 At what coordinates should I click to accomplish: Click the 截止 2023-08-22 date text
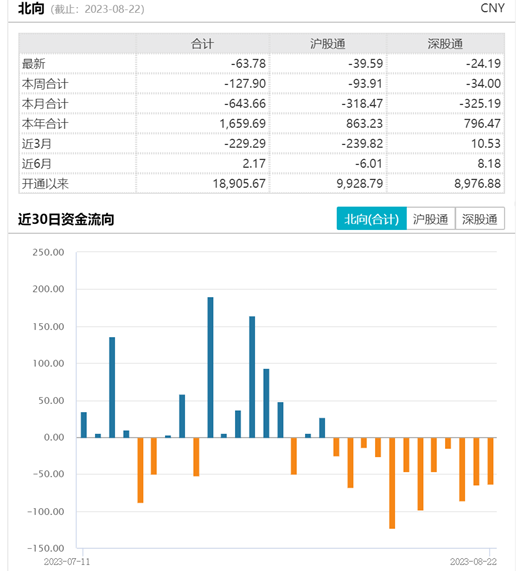[97, 9]
